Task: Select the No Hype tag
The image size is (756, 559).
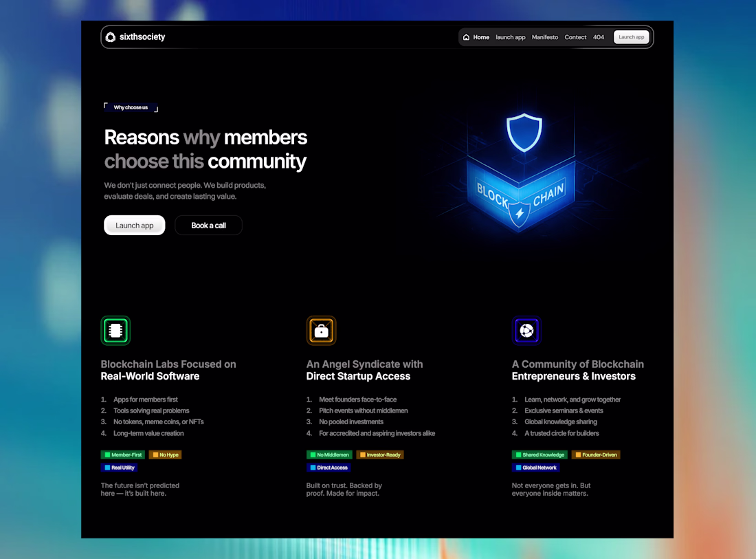Action: [166, 454]
